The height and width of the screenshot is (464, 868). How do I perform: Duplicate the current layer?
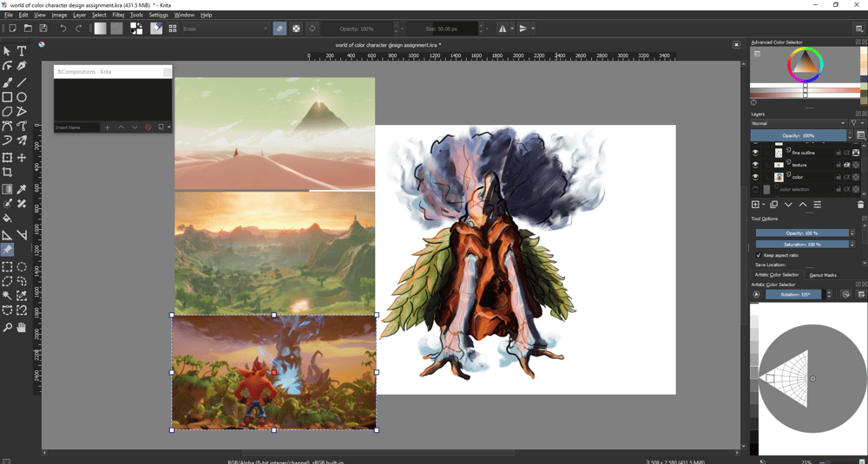coord(773,205)
